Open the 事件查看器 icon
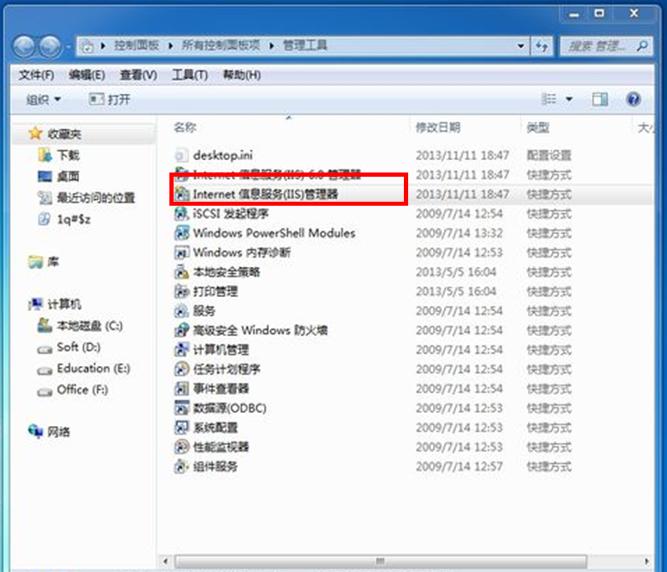667x572 pixels. [182, 388]
